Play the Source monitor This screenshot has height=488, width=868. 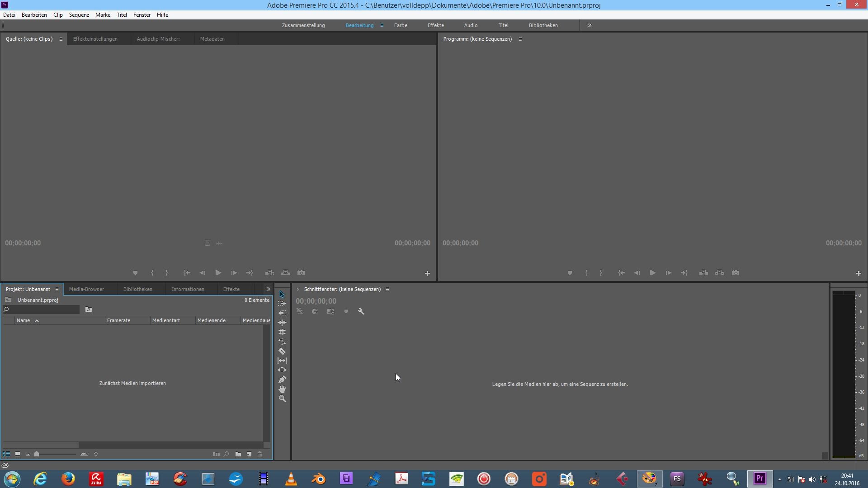point(218,273)
